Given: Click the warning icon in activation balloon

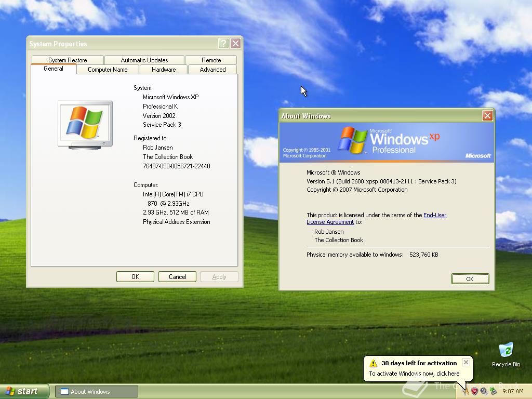Looking at the screenshot, I should pos(373,363).
